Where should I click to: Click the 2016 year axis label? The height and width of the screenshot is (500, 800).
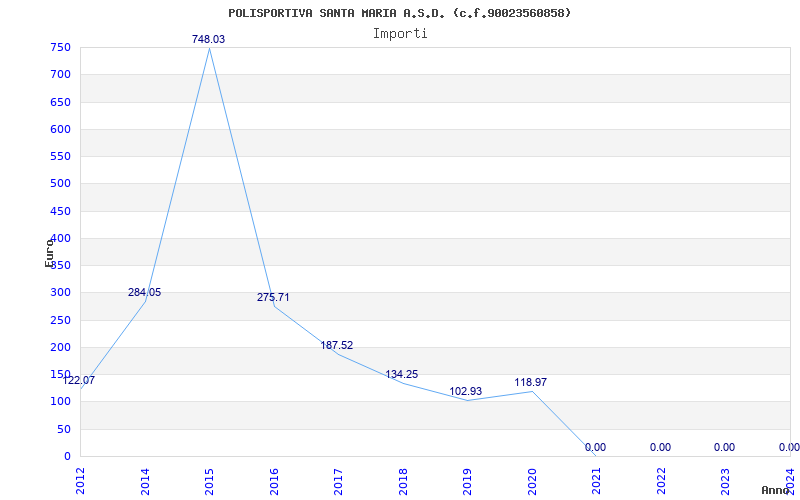pyautogui.click(x=274, y=481)
